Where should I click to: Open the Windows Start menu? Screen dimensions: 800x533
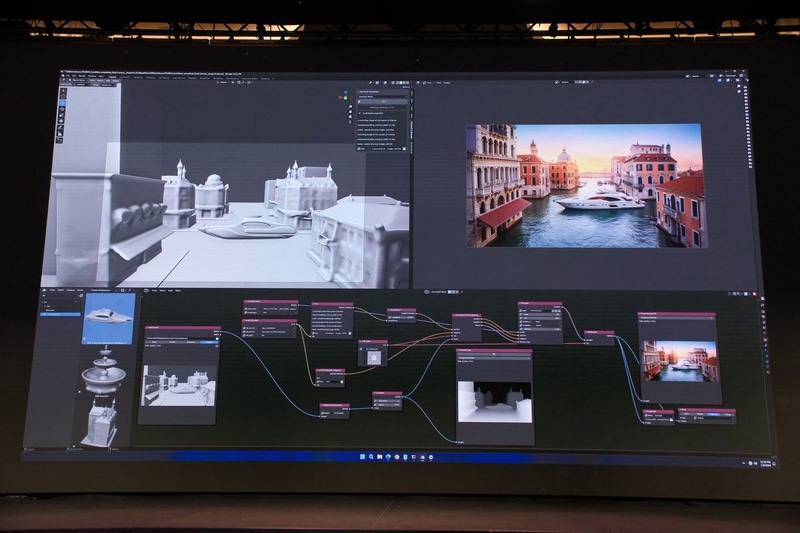coord(362,457)
